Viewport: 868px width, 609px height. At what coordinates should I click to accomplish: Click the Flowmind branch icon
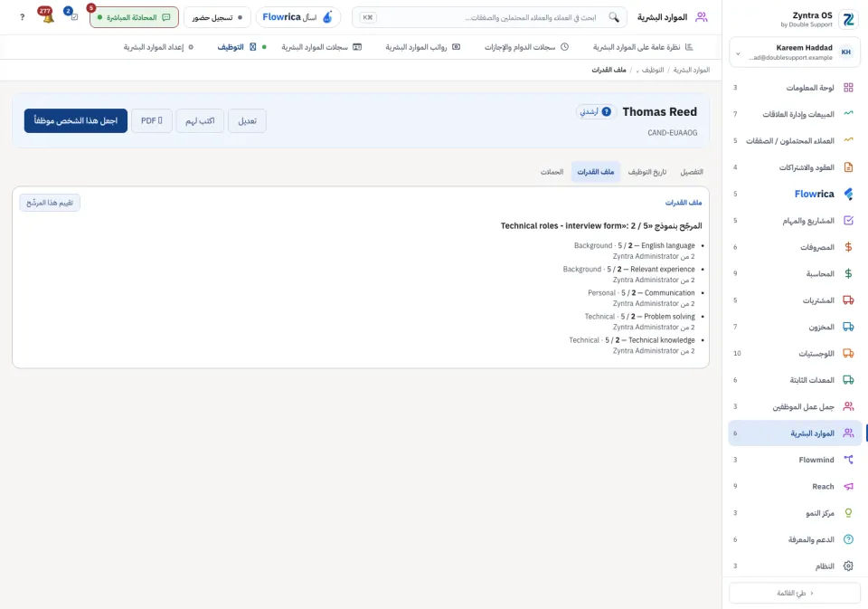click(848, 460)
